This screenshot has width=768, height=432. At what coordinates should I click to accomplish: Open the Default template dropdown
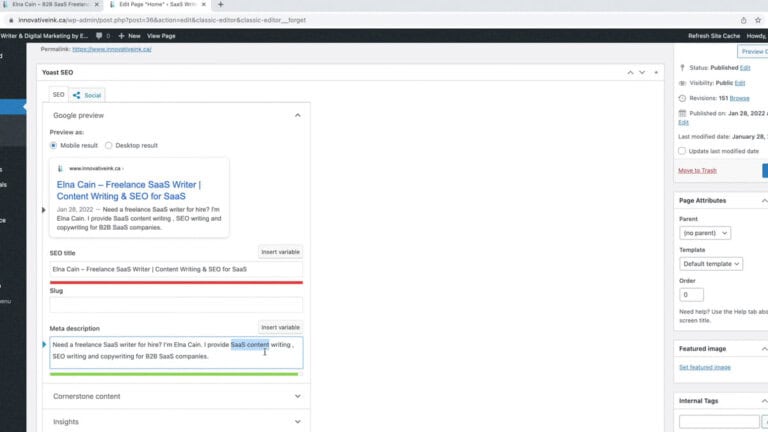pos(711,264)
